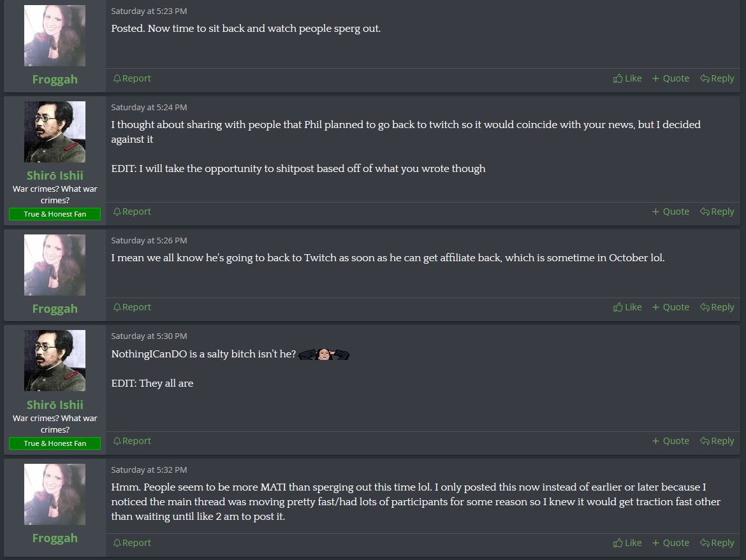Screen dimensions: 746x560
Task: Reply to Shirō Ishii's 5:24 PM post
Action: click(717, 212)
